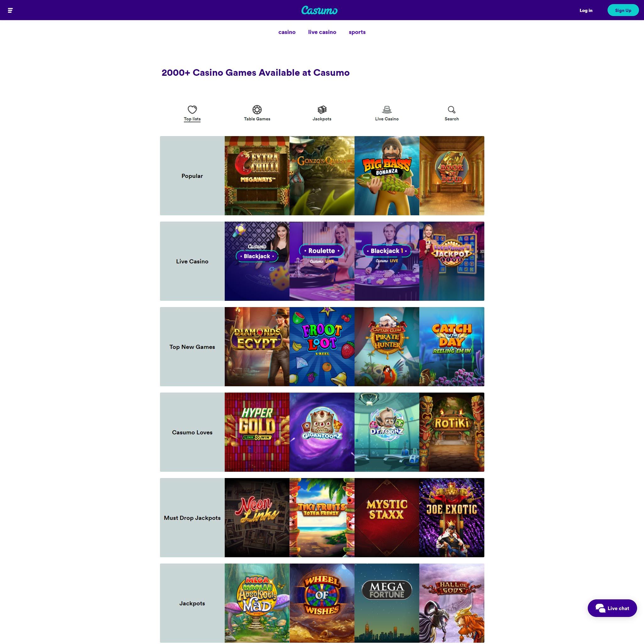Switch to the casino tab

point(287,32)
